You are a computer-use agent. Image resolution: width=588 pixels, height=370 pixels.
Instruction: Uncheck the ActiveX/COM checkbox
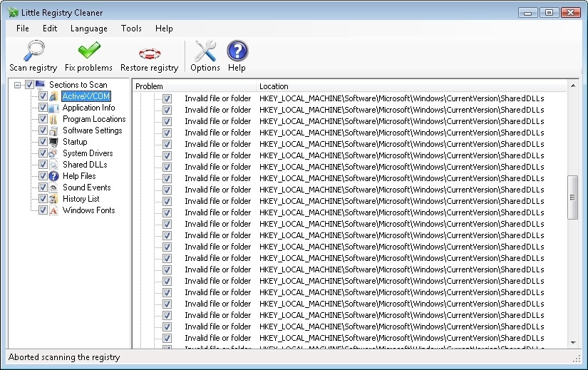(43, 96)
